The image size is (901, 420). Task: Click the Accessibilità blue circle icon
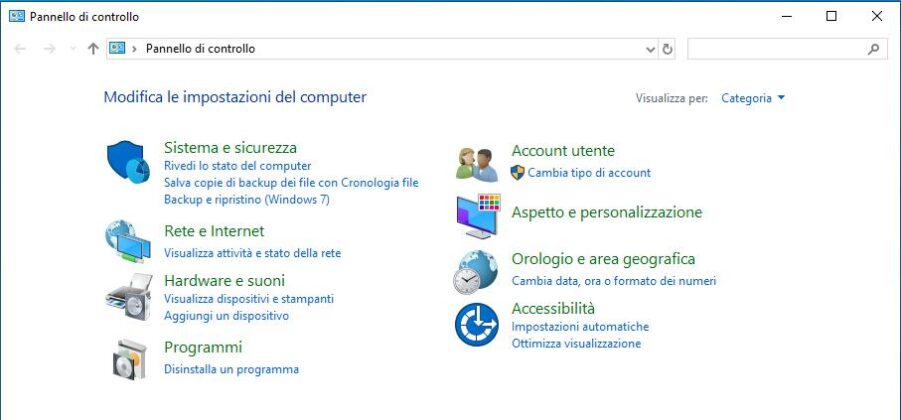click(476, 325)
